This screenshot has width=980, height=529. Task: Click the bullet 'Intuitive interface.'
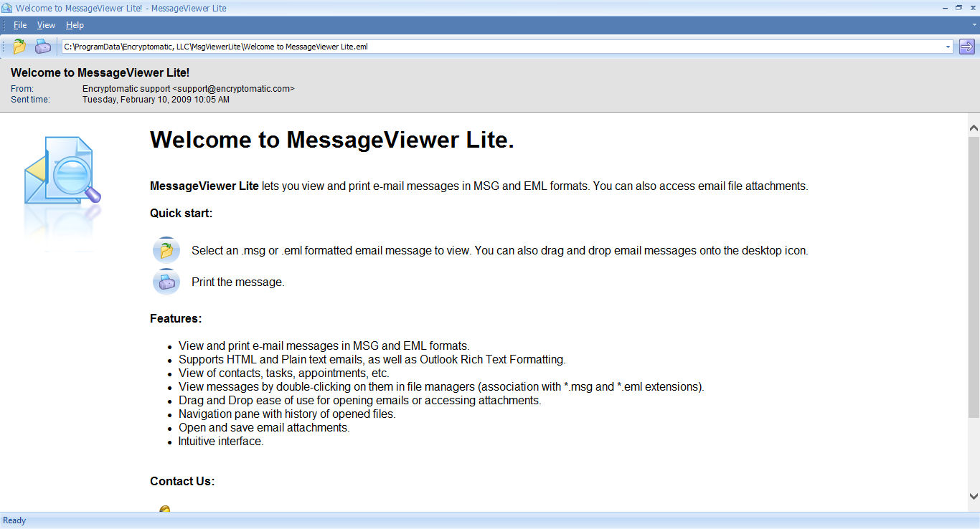click(x=221, y=442)
